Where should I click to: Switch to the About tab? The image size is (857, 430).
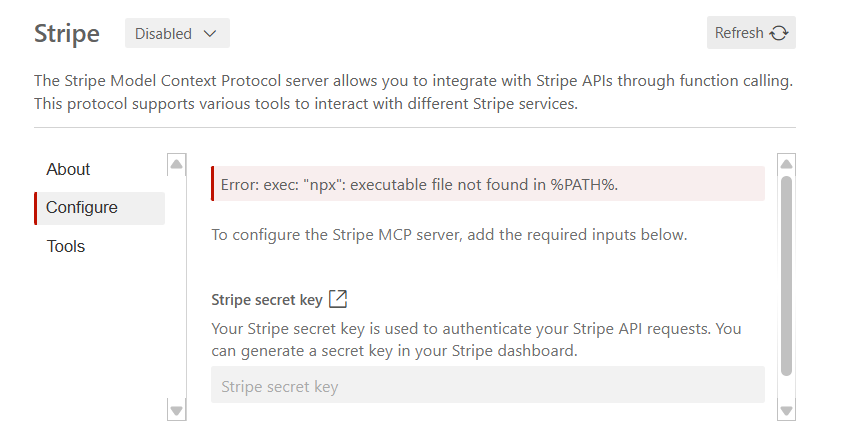pos(68,169)
